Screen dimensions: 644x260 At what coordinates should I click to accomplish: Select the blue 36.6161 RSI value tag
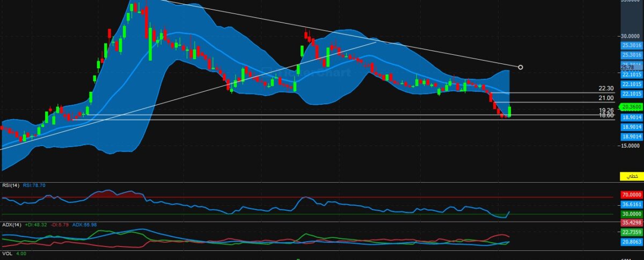(631, 205)
